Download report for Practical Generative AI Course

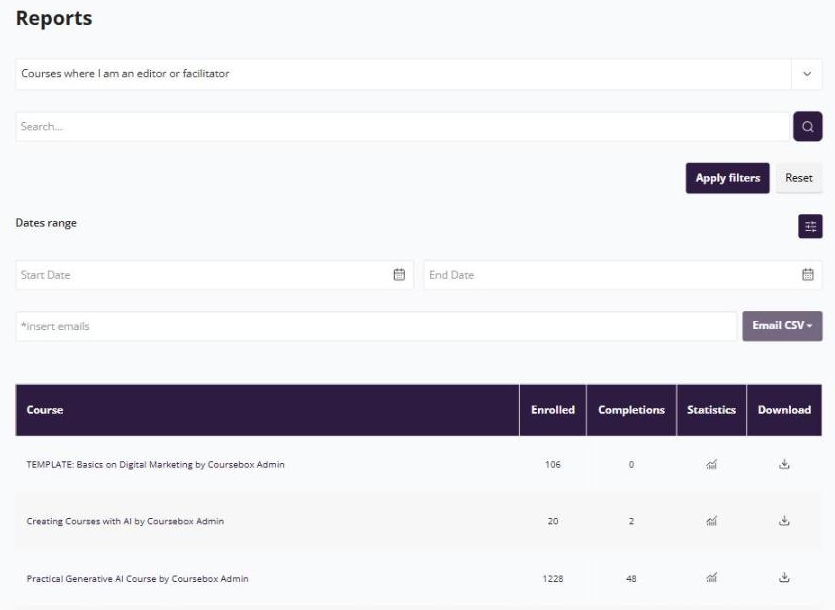pos(784,578)
